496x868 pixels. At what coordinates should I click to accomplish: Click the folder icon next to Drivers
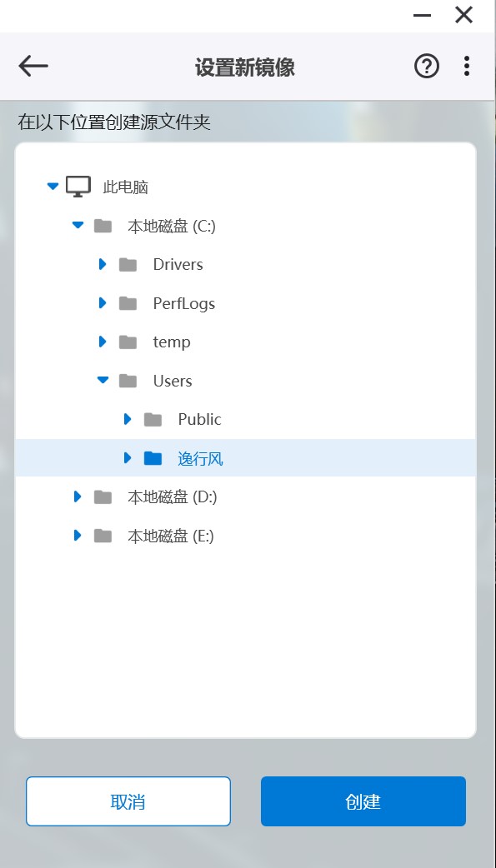click(x=128, y=264)
